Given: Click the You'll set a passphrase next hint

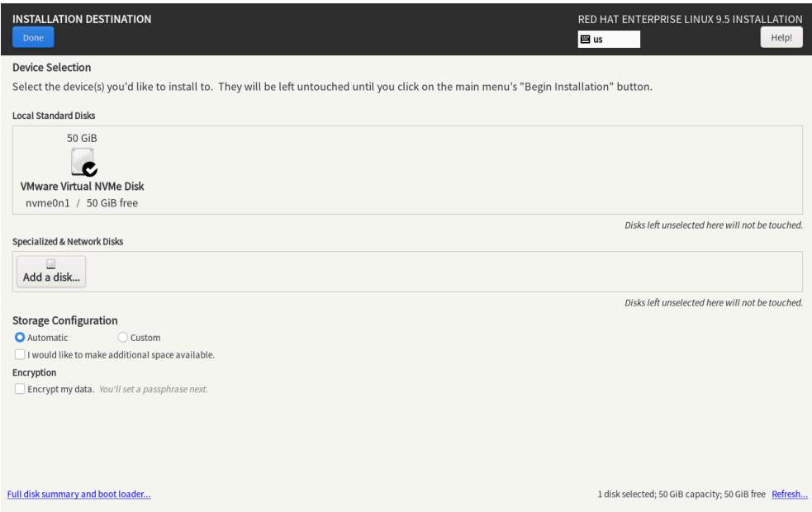Looking at the screenshot, I should (x=154, y=389).
